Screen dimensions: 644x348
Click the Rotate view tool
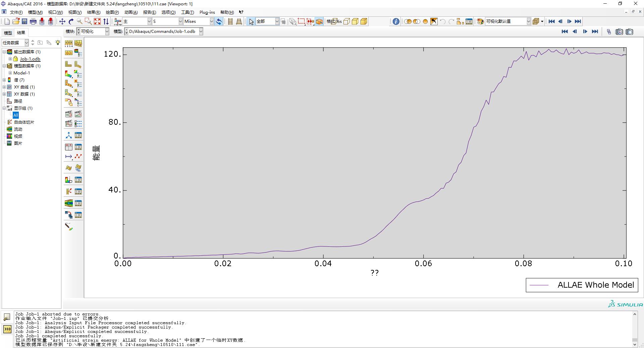(71, 21)
